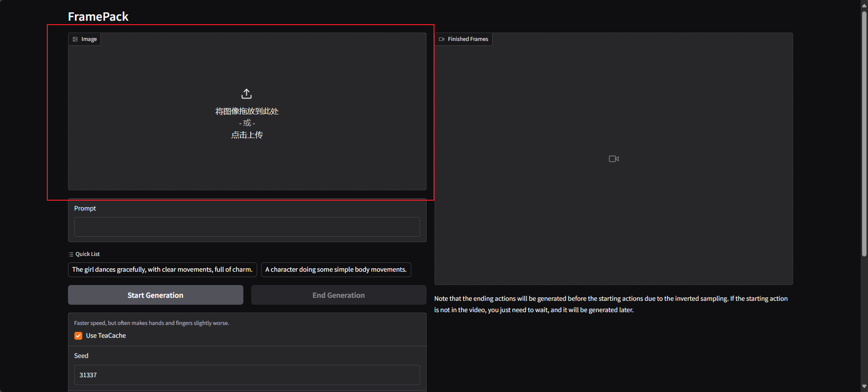Screen dimensions: 868x392
Task: Click the Finished Frames label video icon
Action: click(x=442, y=39)
